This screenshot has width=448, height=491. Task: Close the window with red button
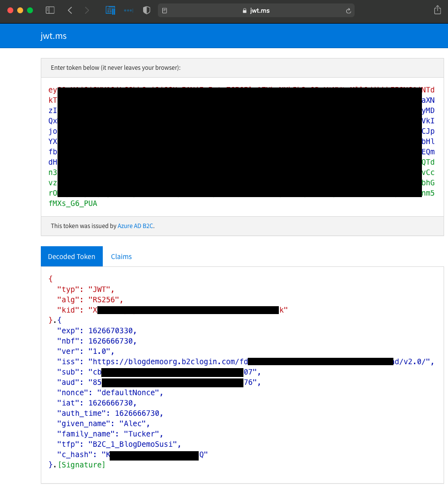pos(10,10)
